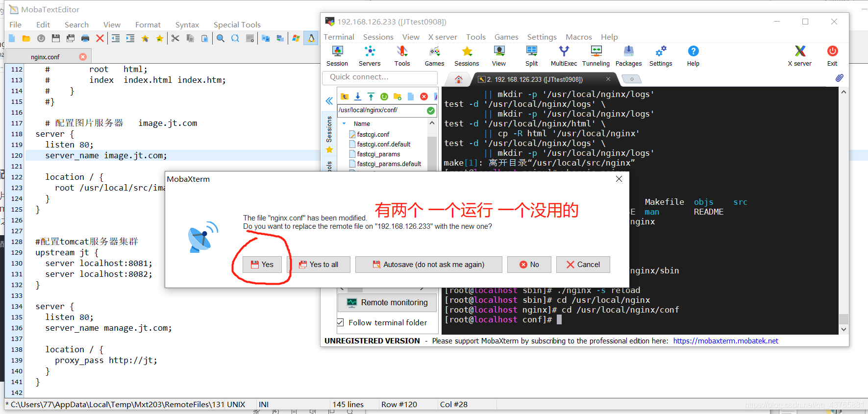The image size is (868, 414).
Task: Increase indent with the indent icon
Action: pyautogui.click(x=130, y=38)
